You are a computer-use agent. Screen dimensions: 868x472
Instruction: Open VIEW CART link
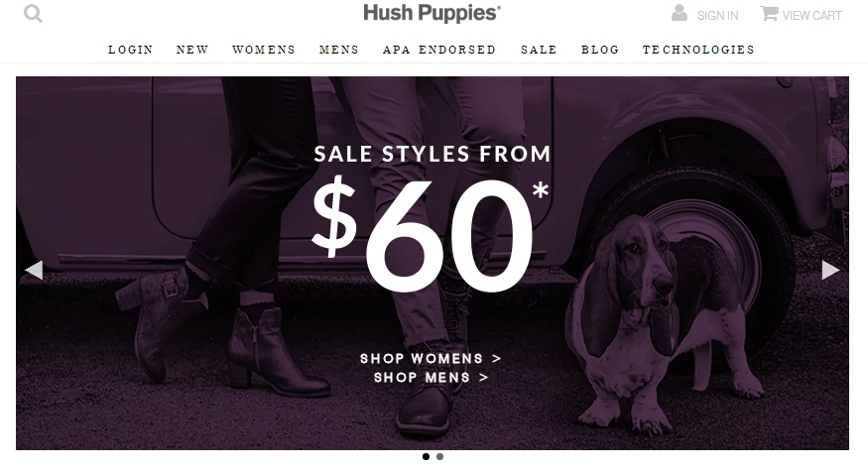coord(811,16)
